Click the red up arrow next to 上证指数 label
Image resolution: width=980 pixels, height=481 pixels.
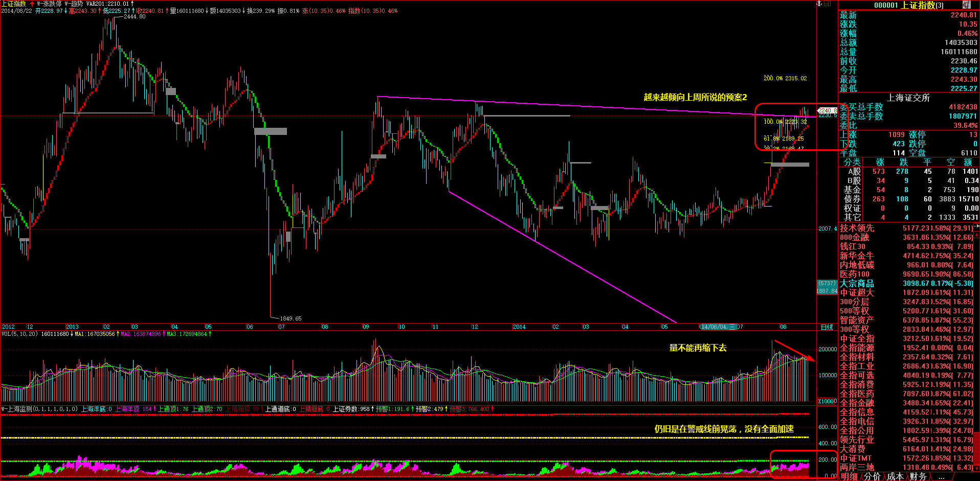tap(32, 4)
